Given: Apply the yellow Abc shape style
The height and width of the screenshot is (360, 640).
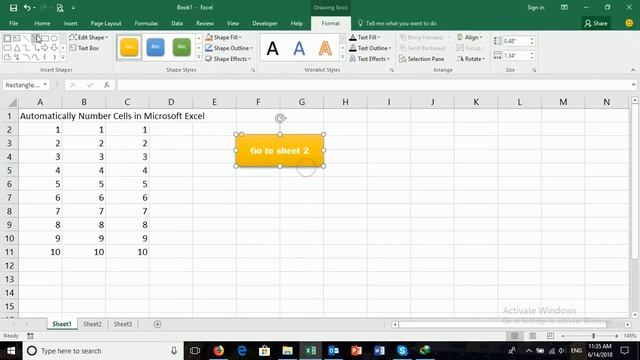Looking at the screenshot, I should [x=129, y=47].
